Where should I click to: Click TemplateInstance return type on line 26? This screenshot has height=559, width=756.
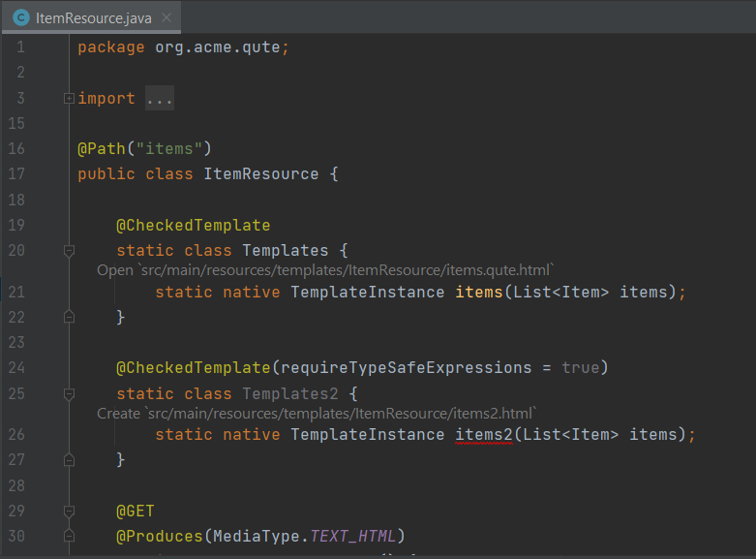368,434
